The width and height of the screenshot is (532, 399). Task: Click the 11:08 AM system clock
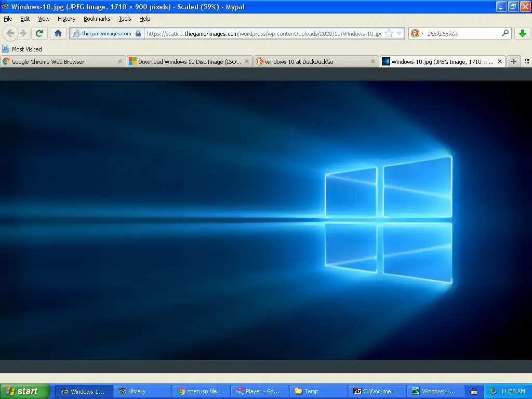513,392
